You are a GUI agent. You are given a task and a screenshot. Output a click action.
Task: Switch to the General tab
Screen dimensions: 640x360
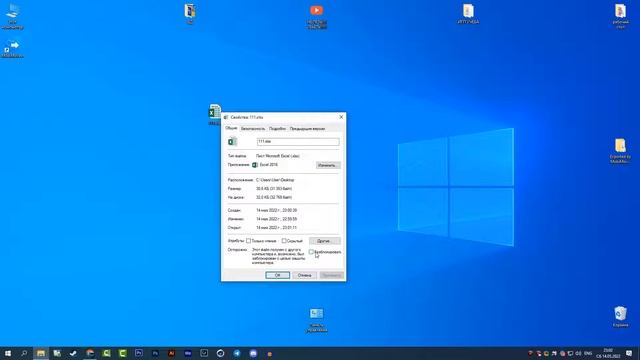[x=231, y=128]
